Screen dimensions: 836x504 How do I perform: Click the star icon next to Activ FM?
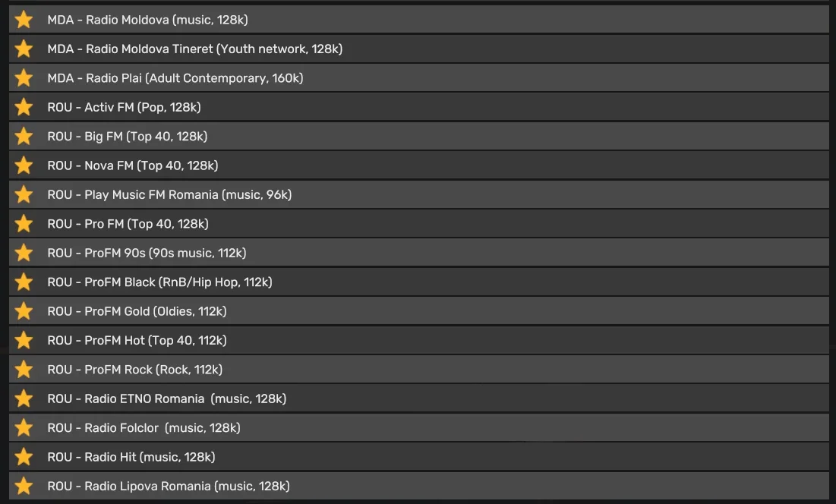24,107
